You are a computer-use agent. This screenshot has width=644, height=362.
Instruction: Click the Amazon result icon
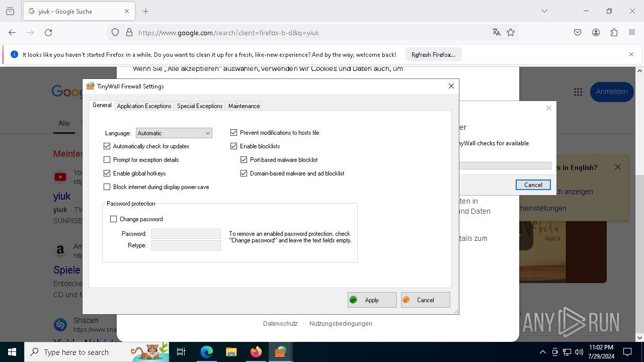tap(60, 250)
